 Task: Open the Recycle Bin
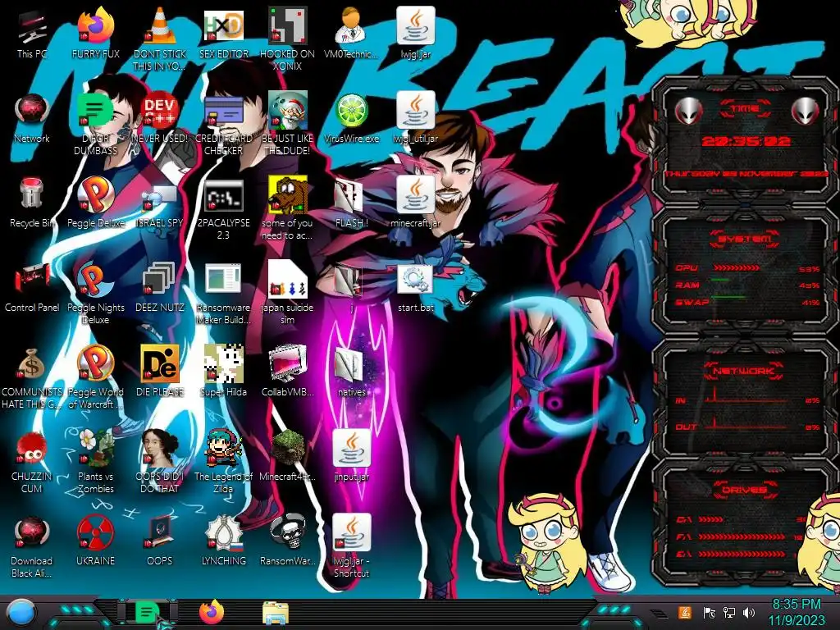32,202
